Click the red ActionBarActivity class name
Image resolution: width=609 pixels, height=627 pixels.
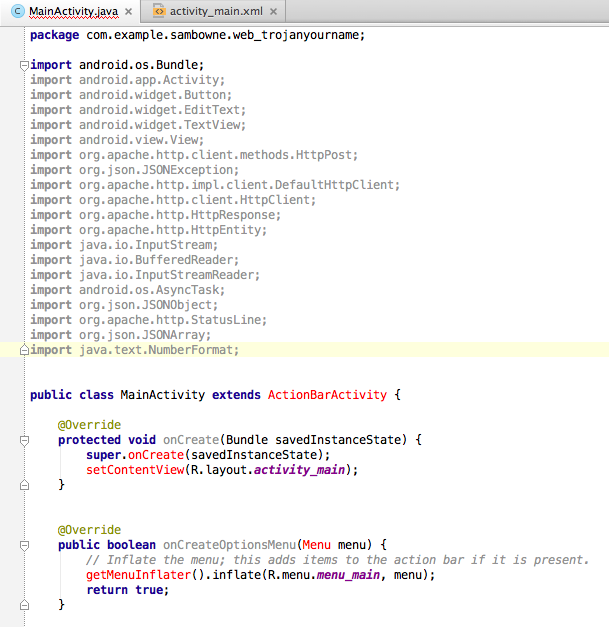pyautogui.click(x=327, y=395)
